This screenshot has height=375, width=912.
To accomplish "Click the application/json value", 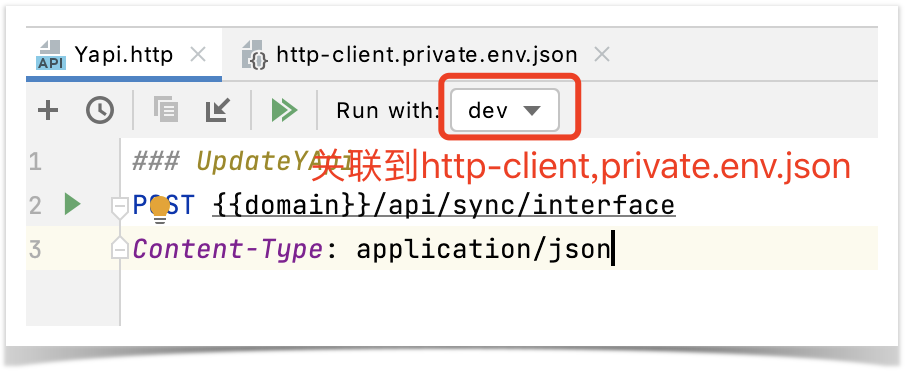I will [483, 249].
